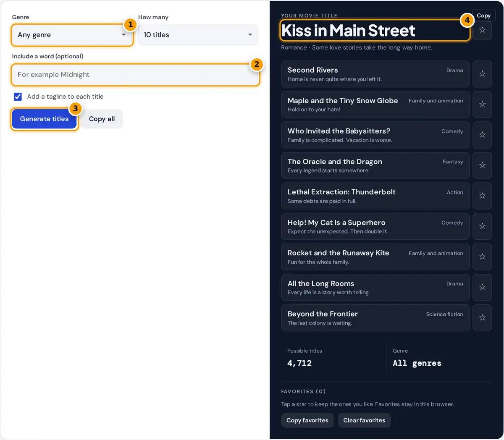504x440 pixels.
Task: Click Beyond the Frontier title text
Action: pos(323,314)
